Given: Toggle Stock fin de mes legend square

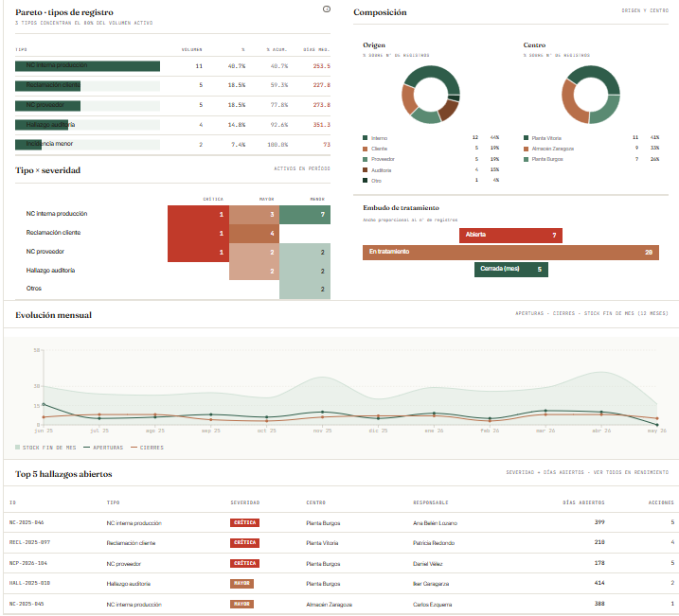Looking at the screenshot, I should (17, 448).
